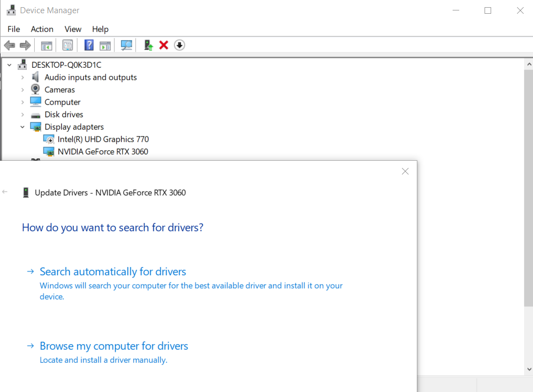Click the Update device driver toolbar icon
Viewport: 533px width, 392px height.
click(148, 45)
